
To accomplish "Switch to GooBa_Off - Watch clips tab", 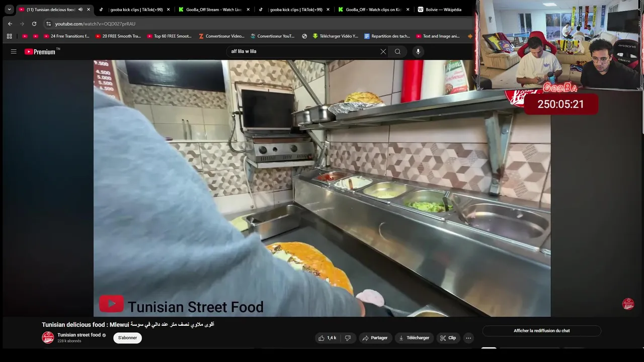I will (x=373, y=10).
